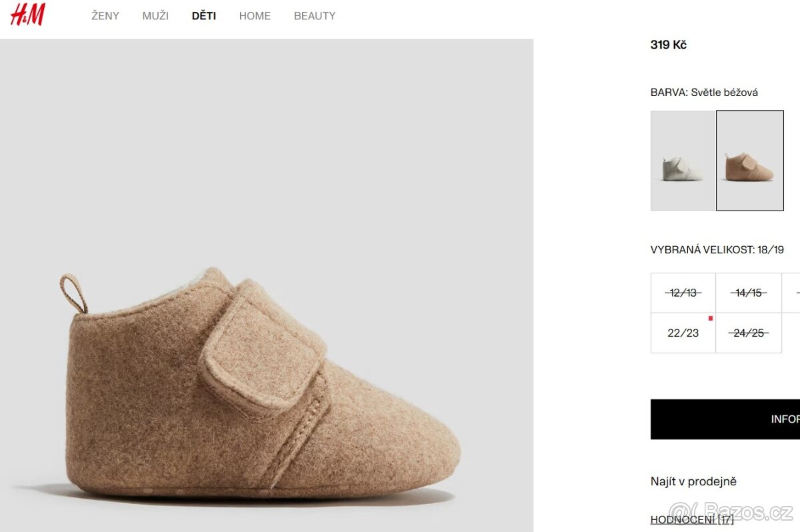Image resolution: width=800 pixels, height=532 pixels.
Task: Open the HOME category
Action: pyautogui.click(x=255, y=16)
